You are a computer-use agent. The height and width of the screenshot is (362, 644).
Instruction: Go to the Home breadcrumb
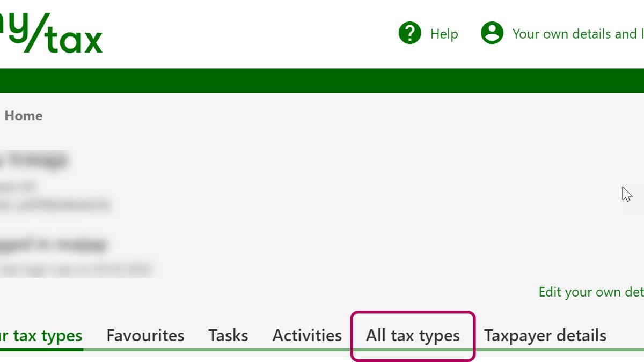(23, 116)
